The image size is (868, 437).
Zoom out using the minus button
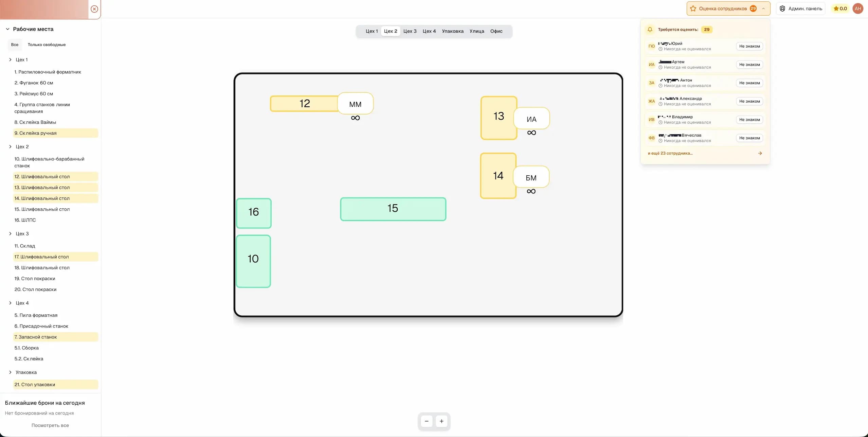coord(426,421)
